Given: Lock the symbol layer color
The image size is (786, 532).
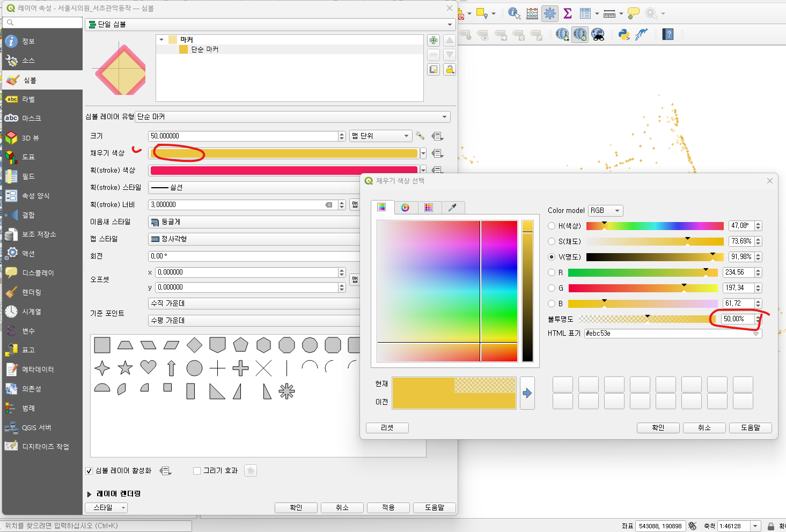Looking at the screenshot, I should (x=450, y=69).
